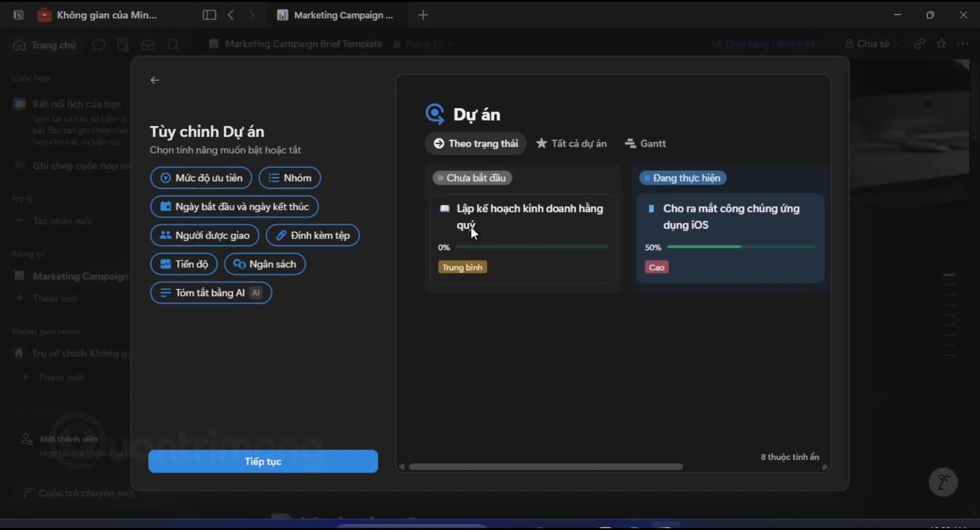Open the Lập kế hoạch kinh doanh card
Screen dimensions: 980x530
pos(523,238)
